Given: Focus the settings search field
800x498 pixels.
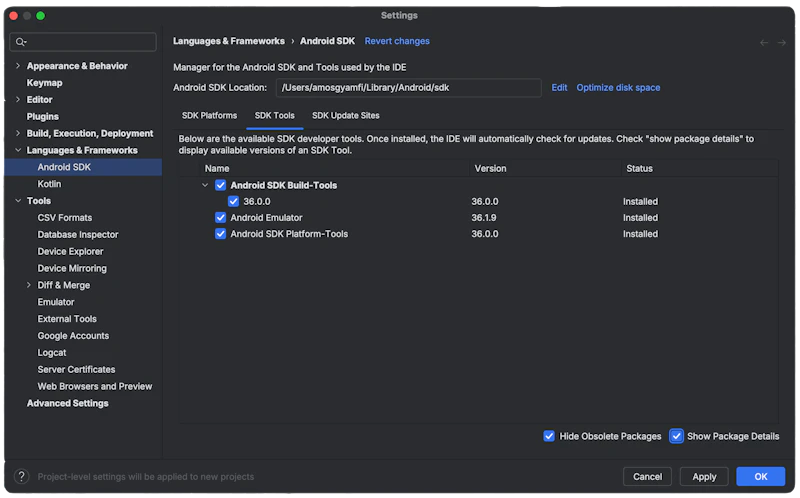Looking at the screenshot, I should coord(83,42).
